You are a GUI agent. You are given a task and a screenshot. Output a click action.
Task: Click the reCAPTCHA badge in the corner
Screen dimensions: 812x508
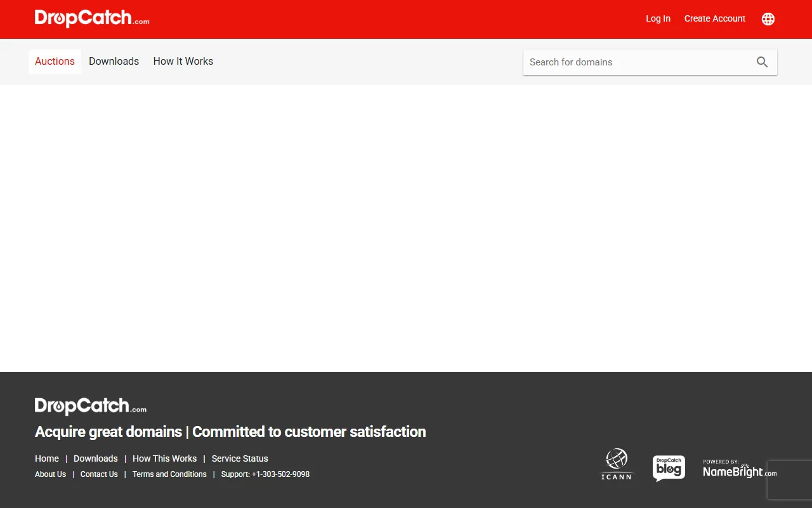pyautogui.click(x=790, y=480)
